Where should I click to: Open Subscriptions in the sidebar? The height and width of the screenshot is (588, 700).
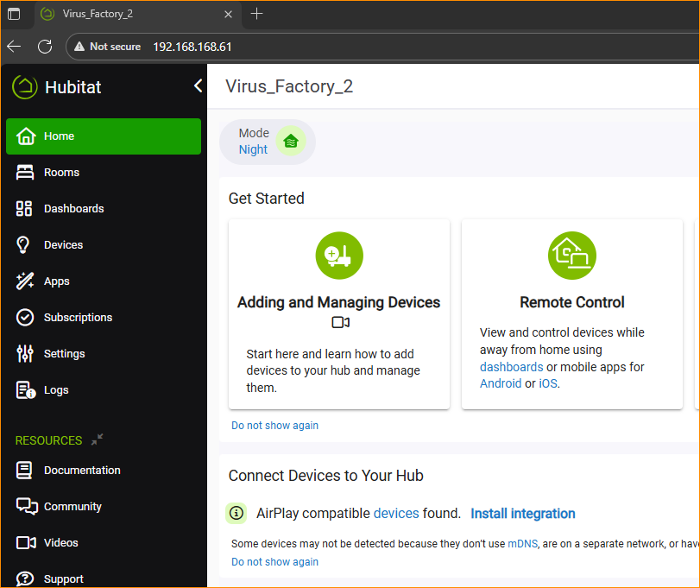tap(78, 318)
